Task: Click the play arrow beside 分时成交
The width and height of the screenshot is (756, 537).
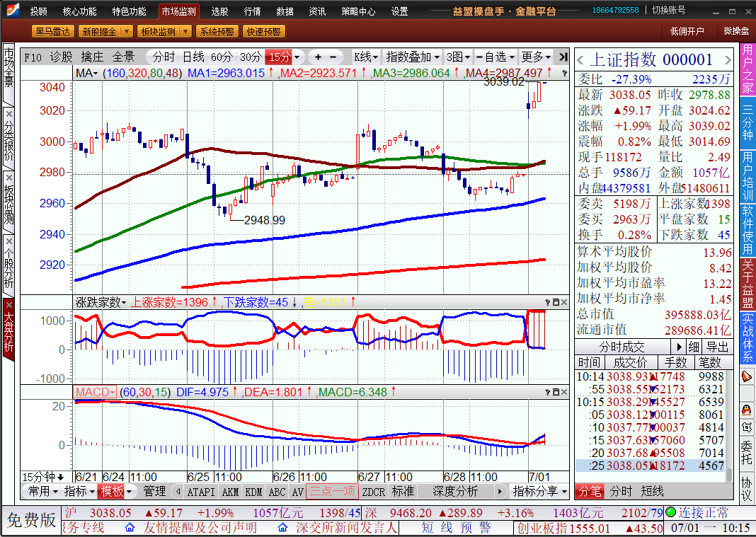Action: 679,347
